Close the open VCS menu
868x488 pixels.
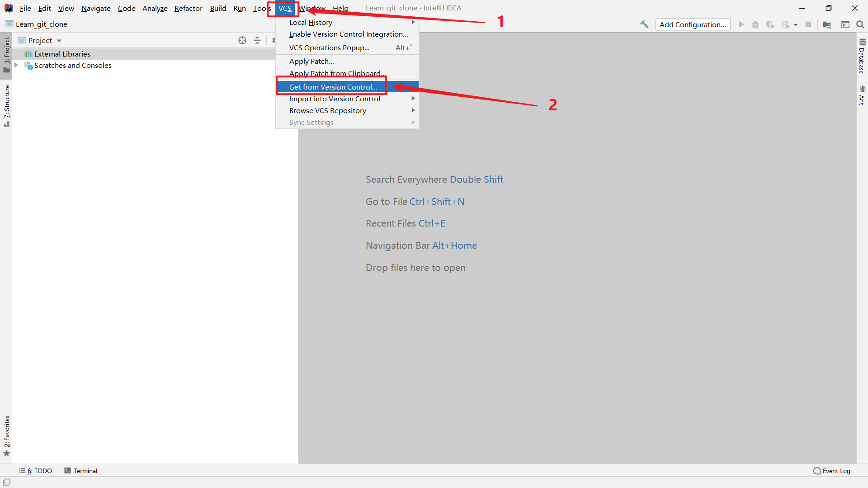pyautogui.click(x=285, y=8)
